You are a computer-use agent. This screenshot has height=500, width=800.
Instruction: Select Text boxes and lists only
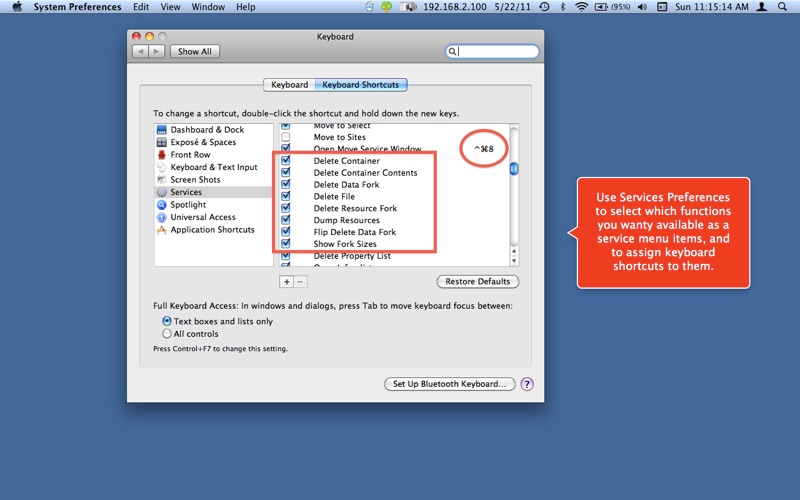(167, 321)
